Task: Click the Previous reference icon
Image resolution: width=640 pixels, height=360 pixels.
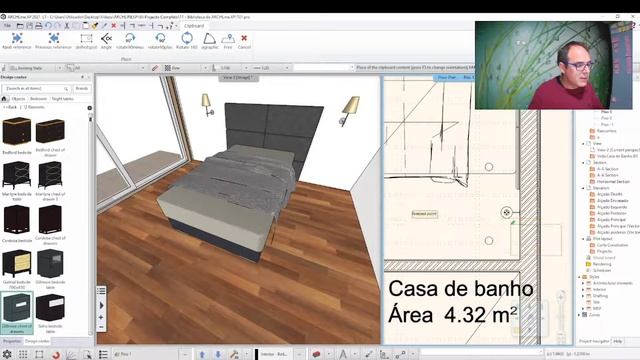Action: (x=53, y=38)
